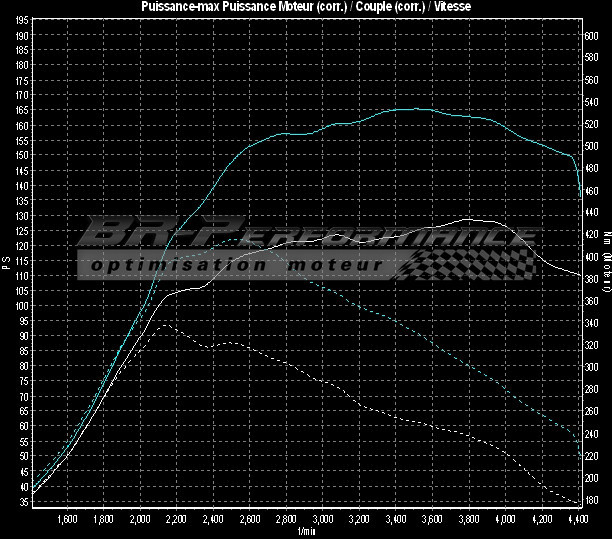Screen dimensions: 612x539
Task: Select the 1,600 rpm x-axis tick label
Action: [68, 520]
